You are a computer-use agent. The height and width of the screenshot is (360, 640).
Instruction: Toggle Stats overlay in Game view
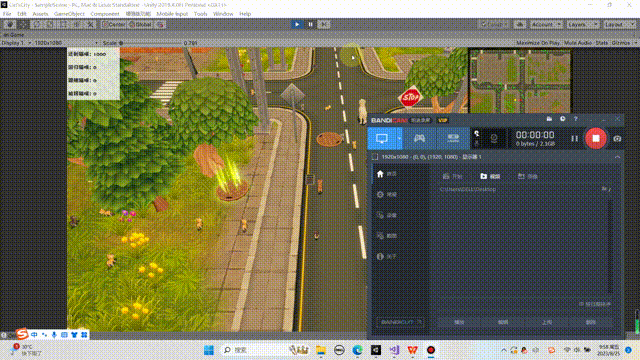pyautogui.click(x=602, y=43)
